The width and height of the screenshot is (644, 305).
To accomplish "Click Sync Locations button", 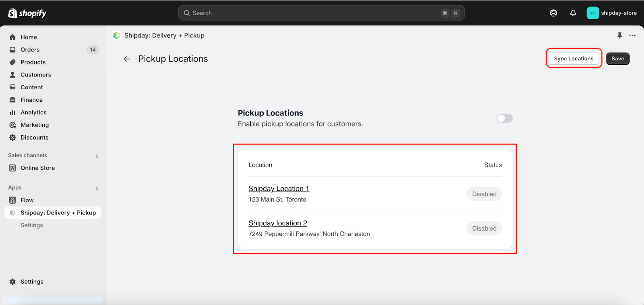I will (x=574, y=58).
